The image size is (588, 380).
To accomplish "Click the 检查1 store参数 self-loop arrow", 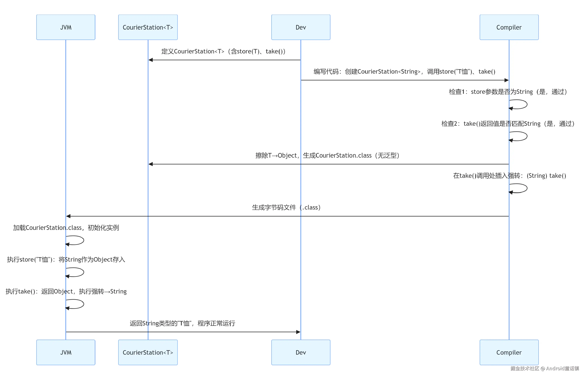I will [518, 104].
